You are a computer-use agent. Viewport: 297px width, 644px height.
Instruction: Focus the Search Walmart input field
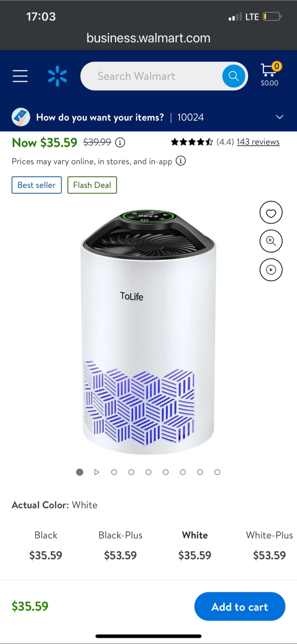152,76
